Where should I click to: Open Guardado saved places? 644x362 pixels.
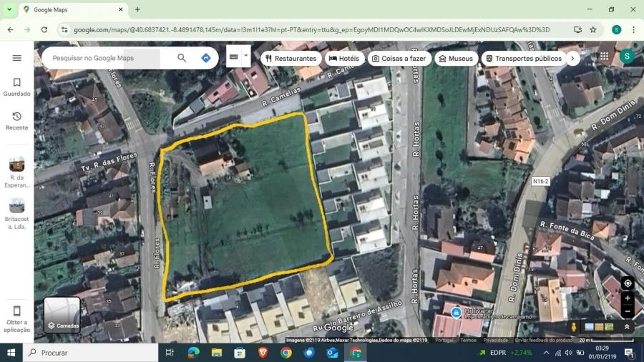click(x=17, y=87)
